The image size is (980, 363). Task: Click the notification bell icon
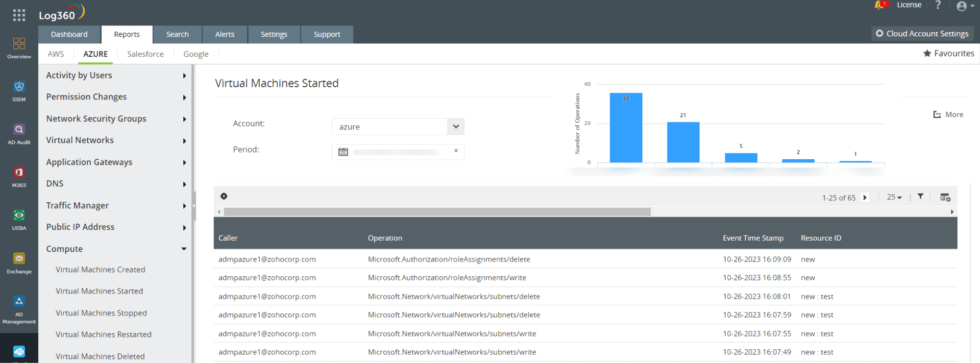(880, 5)
